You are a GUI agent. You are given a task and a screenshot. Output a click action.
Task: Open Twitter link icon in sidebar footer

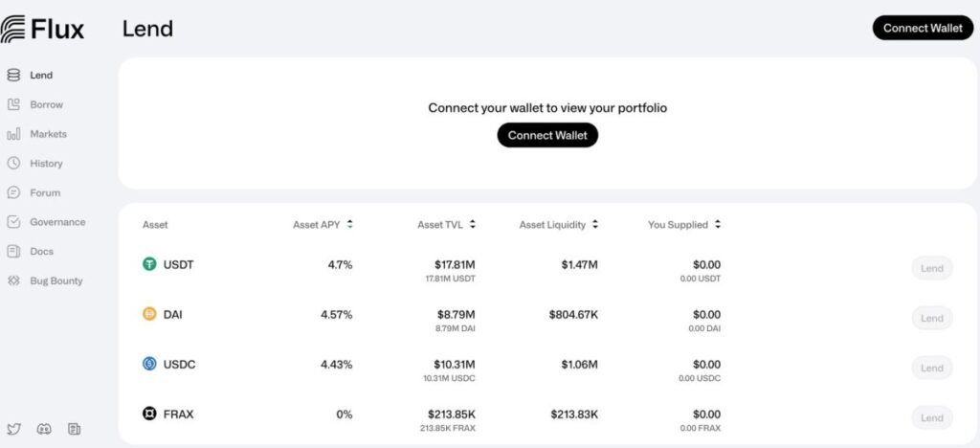click(13, 429)
